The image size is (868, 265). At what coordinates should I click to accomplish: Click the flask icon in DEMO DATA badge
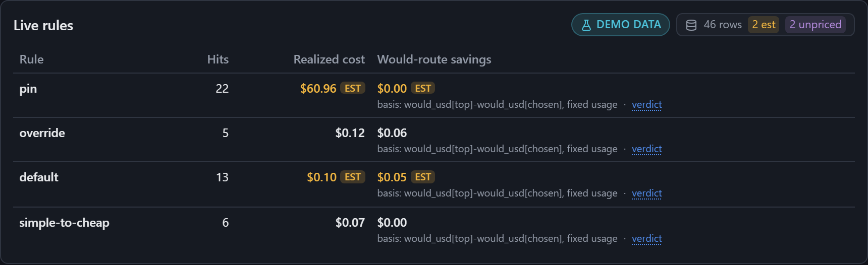[586, 25]
